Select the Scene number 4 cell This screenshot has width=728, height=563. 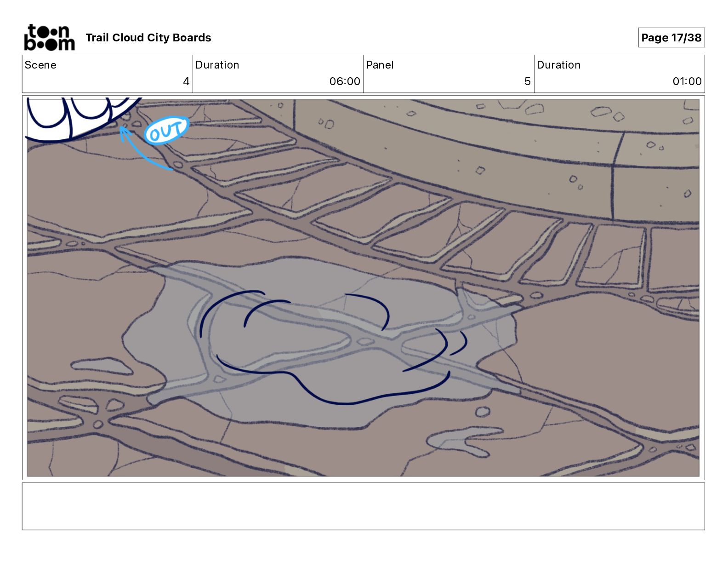(108, 74)
